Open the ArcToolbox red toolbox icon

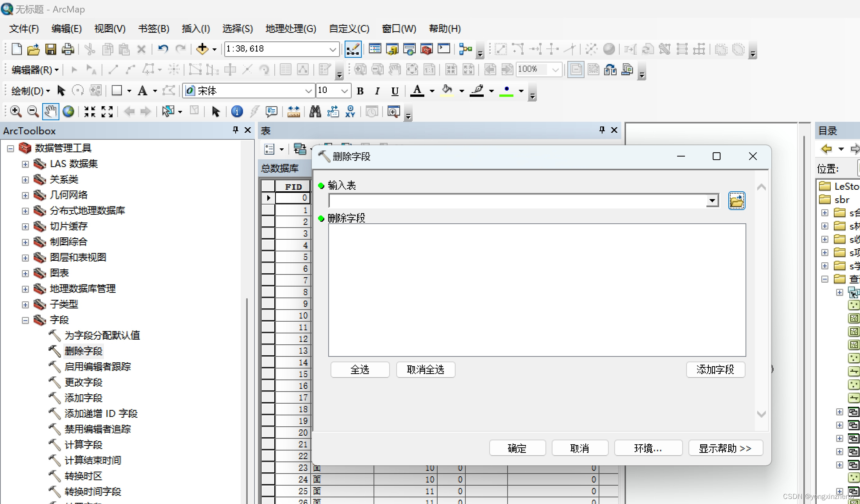427,49
